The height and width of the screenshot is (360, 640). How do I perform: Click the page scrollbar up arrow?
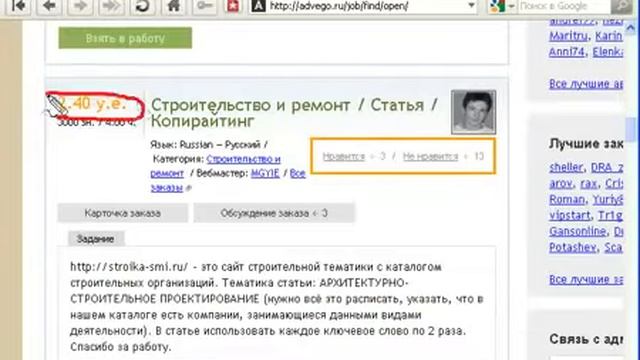(x=631, y=28)
